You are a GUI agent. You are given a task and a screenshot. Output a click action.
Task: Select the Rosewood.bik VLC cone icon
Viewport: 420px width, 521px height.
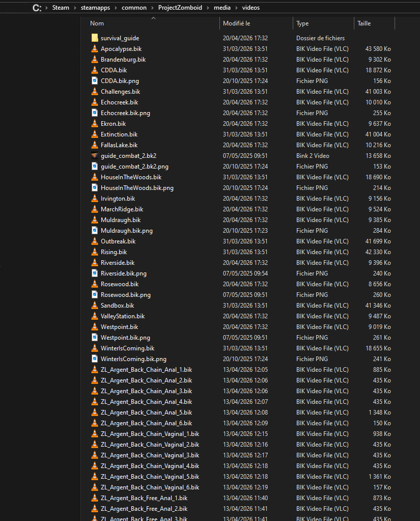(95, 284)
